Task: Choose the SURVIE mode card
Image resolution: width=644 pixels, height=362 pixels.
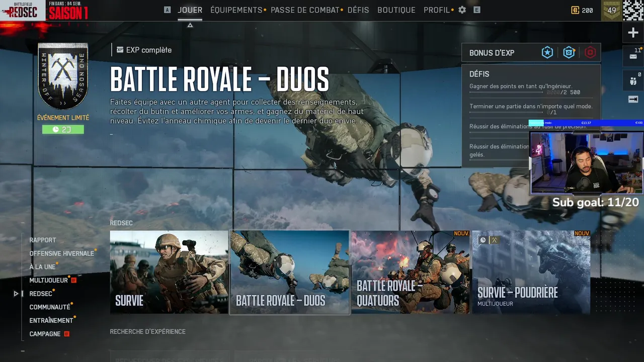Action: [169, 272]
